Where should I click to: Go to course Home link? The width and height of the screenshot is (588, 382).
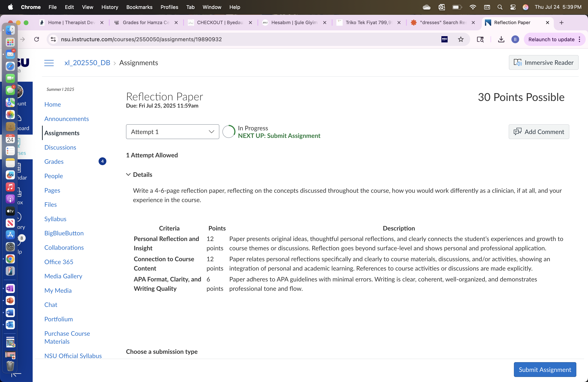click(x=53, y=104)
